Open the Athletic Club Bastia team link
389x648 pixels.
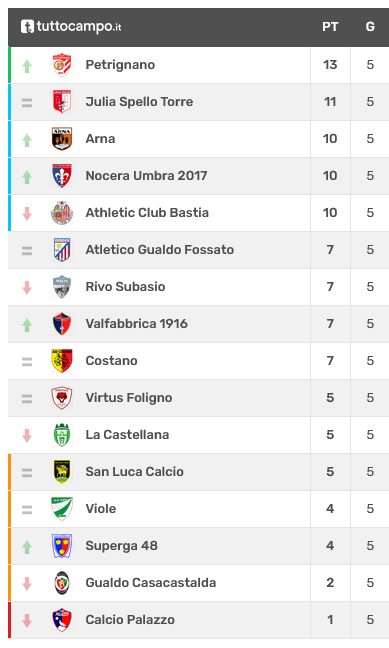(147, 213)
